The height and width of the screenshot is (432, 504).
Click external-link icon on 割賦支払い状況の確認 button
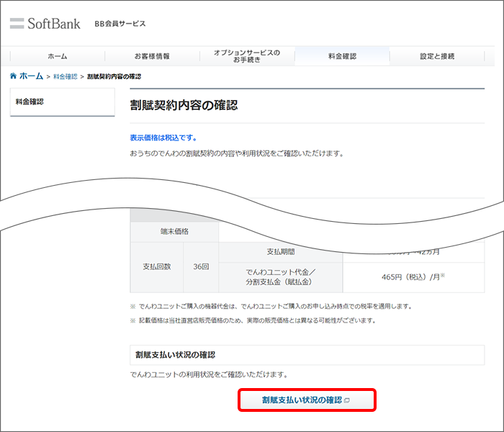point(347,400)
